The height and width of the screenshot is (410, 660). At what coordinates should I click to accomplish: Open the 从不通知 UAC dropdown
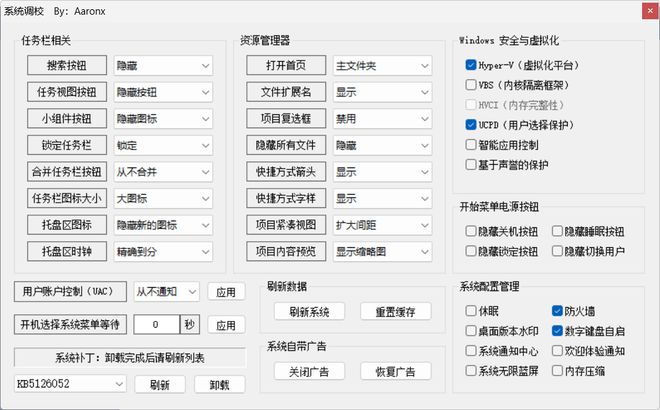click(x=166, y=292)
